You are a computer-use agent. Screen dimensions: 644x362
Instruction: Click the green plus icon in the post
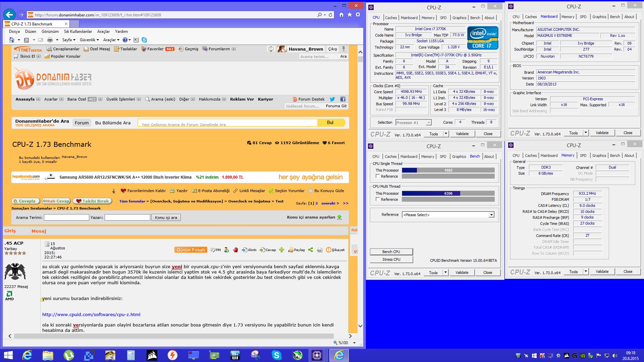click(x=281, y=250)
